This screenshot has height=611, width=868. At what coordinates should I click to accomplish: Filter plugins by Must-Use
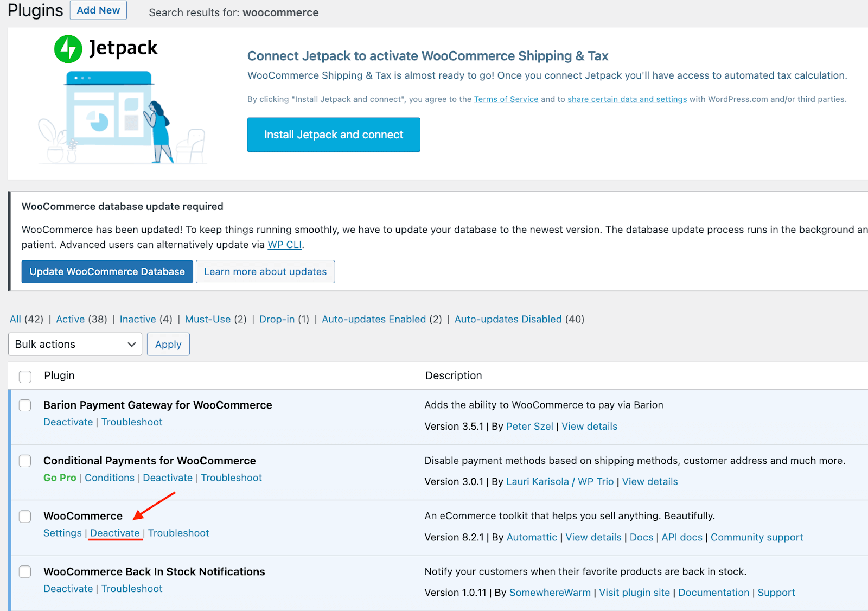208,319
